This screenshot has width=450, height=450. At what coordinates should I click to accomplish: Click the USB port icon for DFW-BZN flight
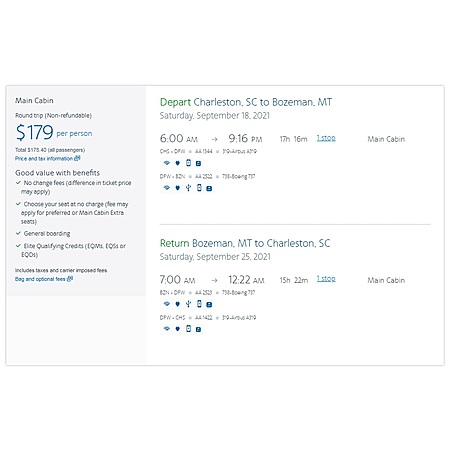point(188,188)
